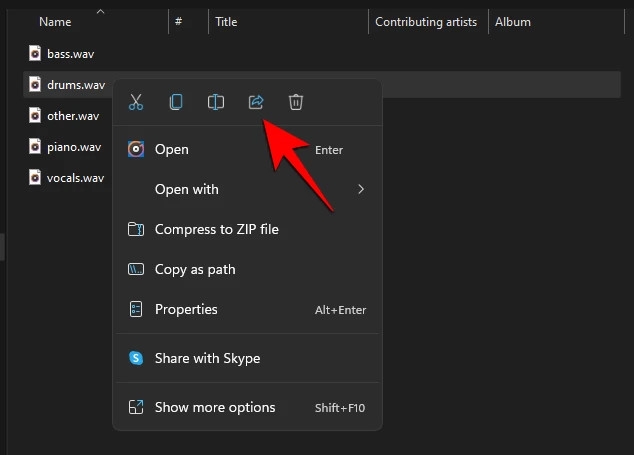Open Properties from context menu
Screen dimensions: 634x455
point(247,309)
